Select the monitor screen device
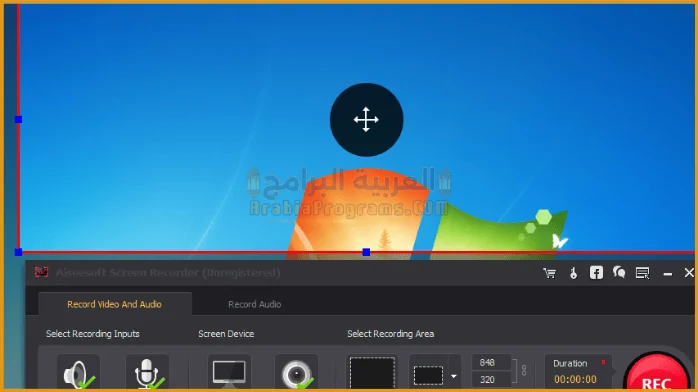 click(x=229, y=373)
